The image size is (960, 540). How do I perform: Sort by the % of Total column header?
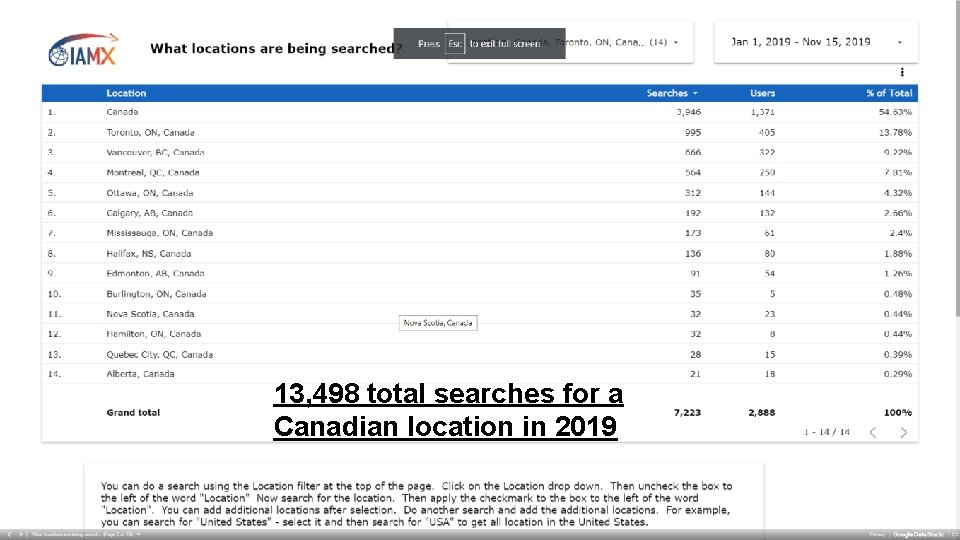tap(888, 93)
